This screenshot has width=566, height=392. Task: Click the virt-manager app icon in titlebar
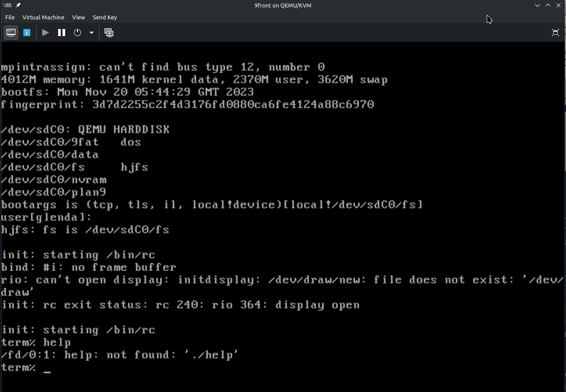click(7, 5)
